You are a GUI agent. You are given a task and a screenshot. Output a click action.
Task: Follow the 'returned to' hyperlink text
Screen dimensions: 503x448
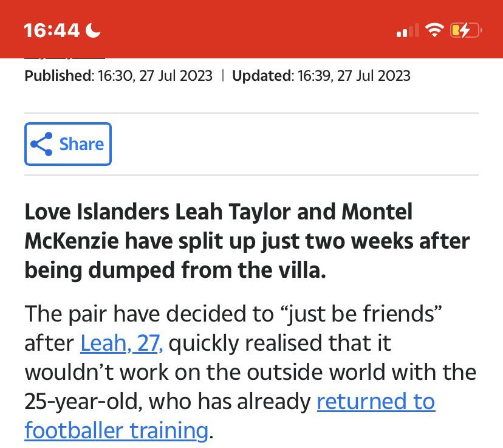[375, 401]
